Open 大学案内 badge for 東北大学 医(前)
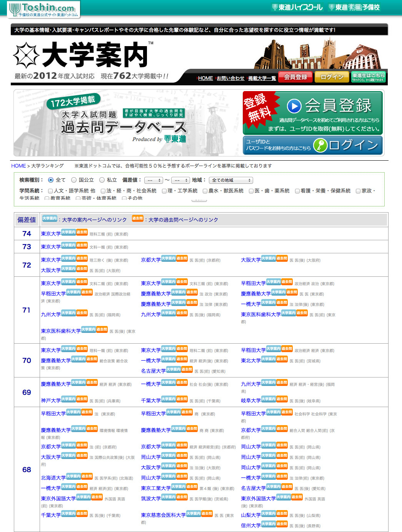402x532 pixels. pos(269,359)
